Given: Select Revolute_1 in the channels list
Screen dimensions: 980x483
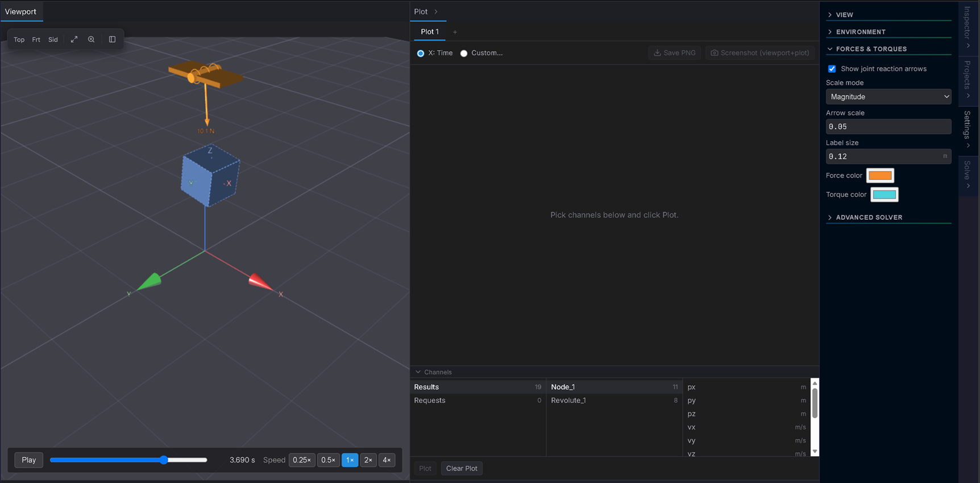Looking at the screenshot, I should tap(614, 401).
